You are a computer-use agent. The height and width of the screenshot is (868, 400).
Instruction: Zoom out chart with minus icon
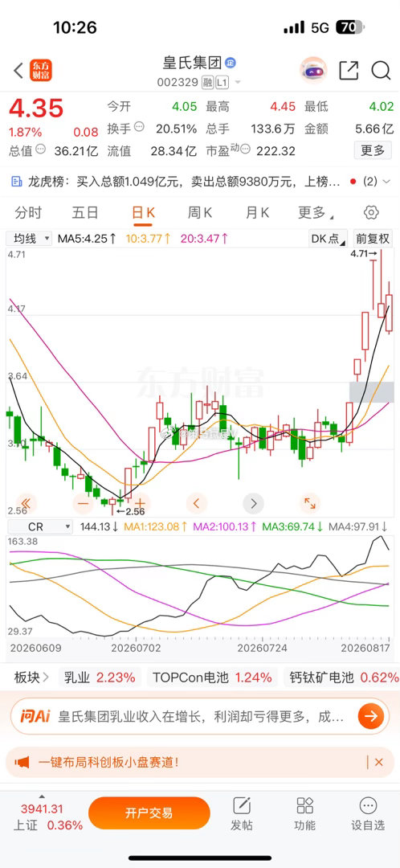83,504
